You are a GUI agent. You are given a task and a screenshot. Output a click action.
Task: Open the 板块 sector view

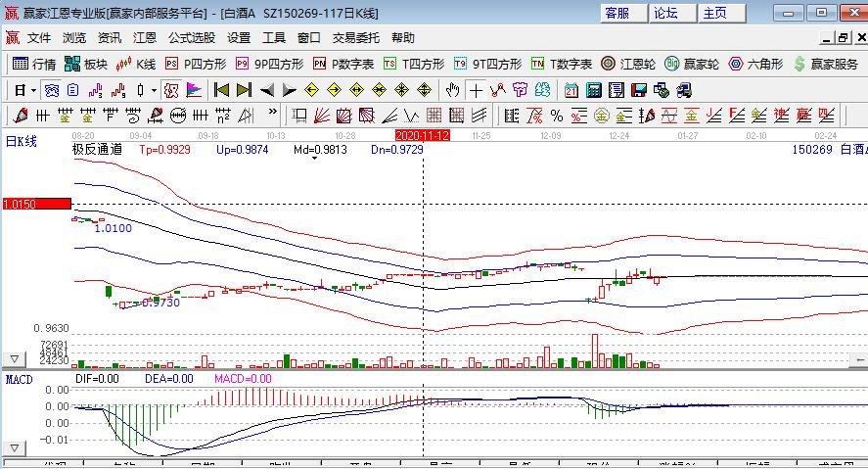coord(86,65)
